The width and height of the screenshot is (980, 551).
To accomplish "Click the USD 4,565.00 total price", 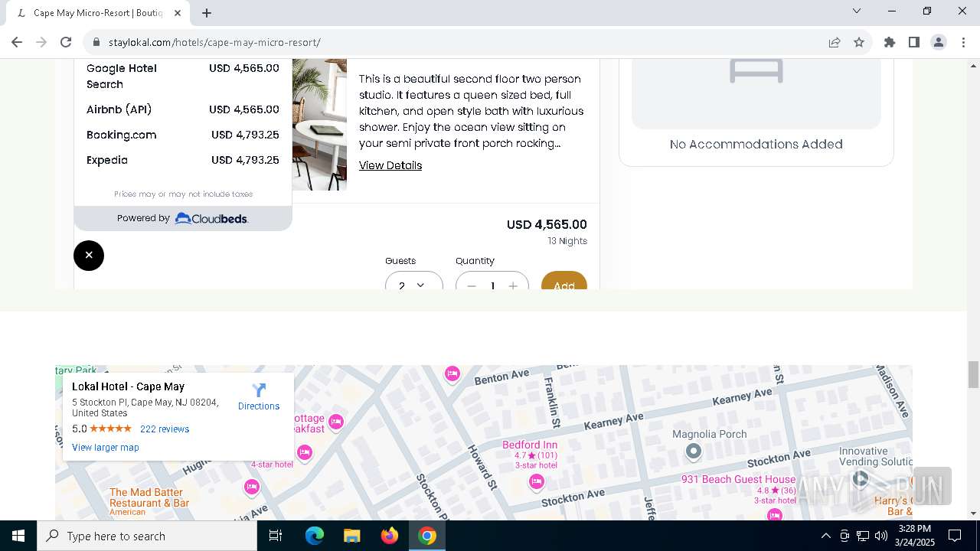I will 547,224.
